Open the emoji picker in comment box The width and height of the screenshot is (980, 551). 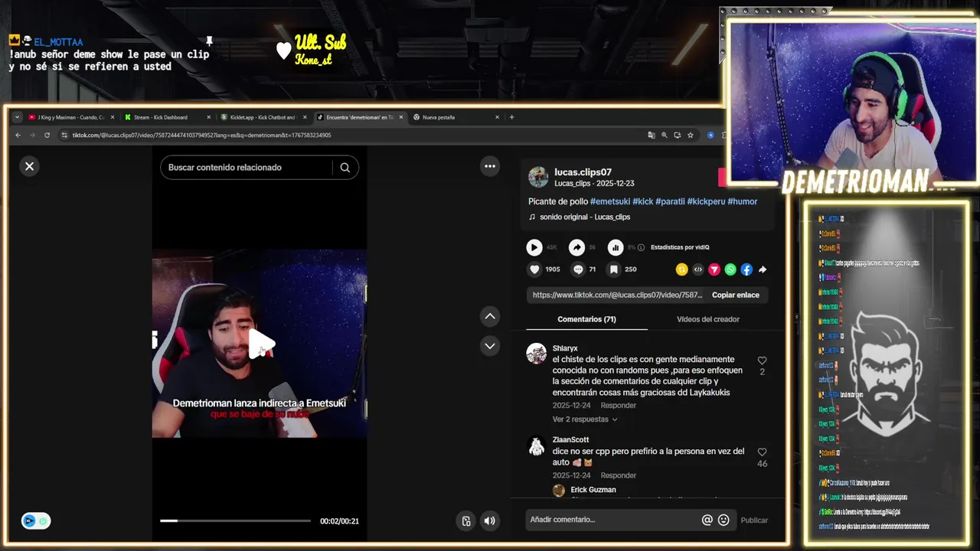click(x=724, y=520)
